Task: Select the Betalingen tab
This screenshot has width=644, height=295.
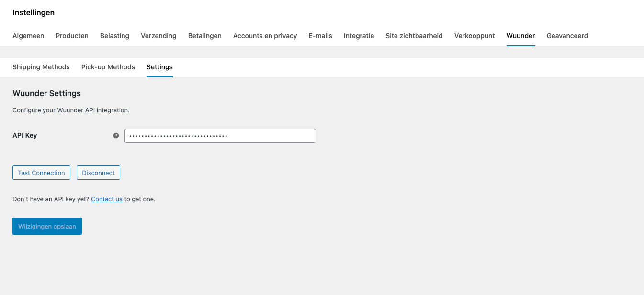Action: pyautogui.click(x=205, y=36)
